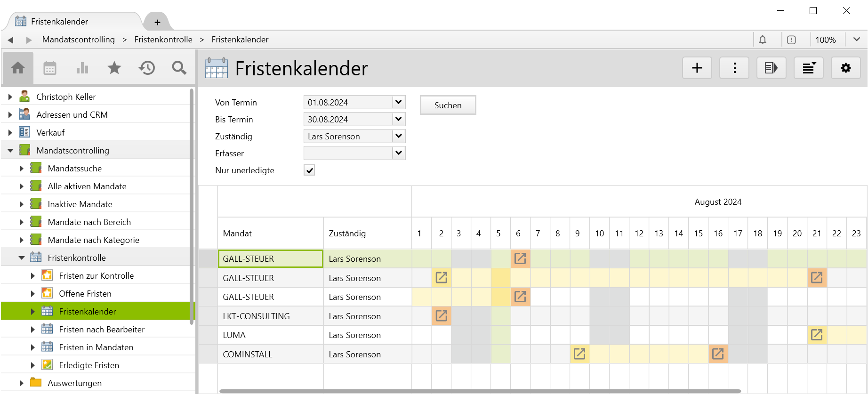Screen dimensions: 868x395
Task: Expand the Erfasser dropdown
Action: click(x=398, y=153)
